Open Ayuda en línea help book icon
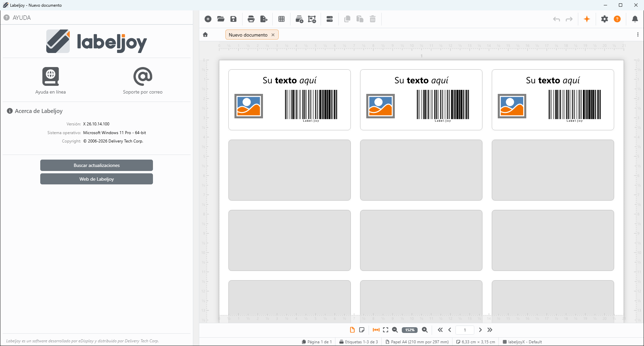The height and width of the screenshot is (346, 644). (51, 76)
